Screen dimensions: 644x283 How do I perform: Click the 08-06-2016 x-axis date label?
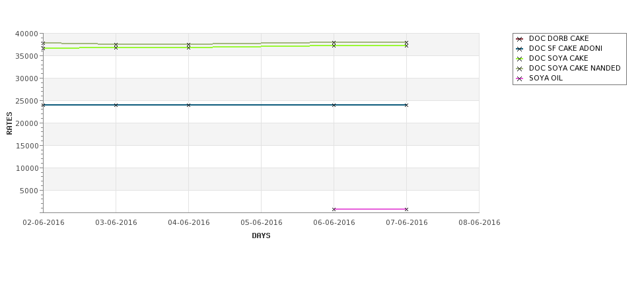pyautogui.click(x=480, y=222)
